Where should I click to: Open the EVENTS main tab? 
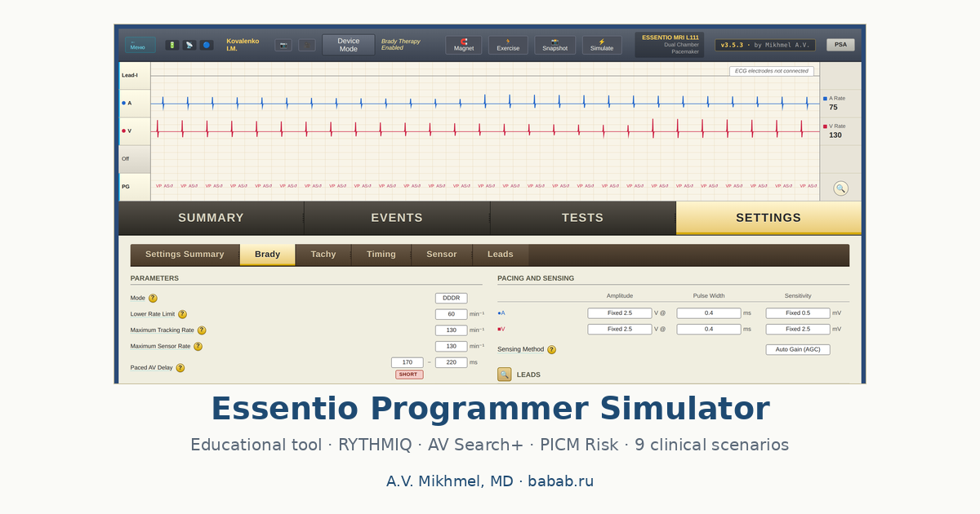[x=397, y=218]
